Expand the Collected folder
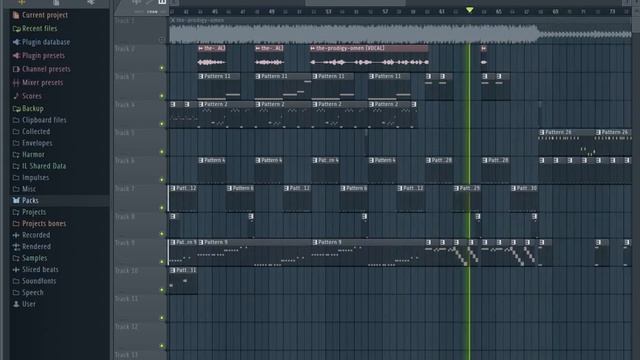The height and width of the screenshot is (360, 640). point(16,131)
